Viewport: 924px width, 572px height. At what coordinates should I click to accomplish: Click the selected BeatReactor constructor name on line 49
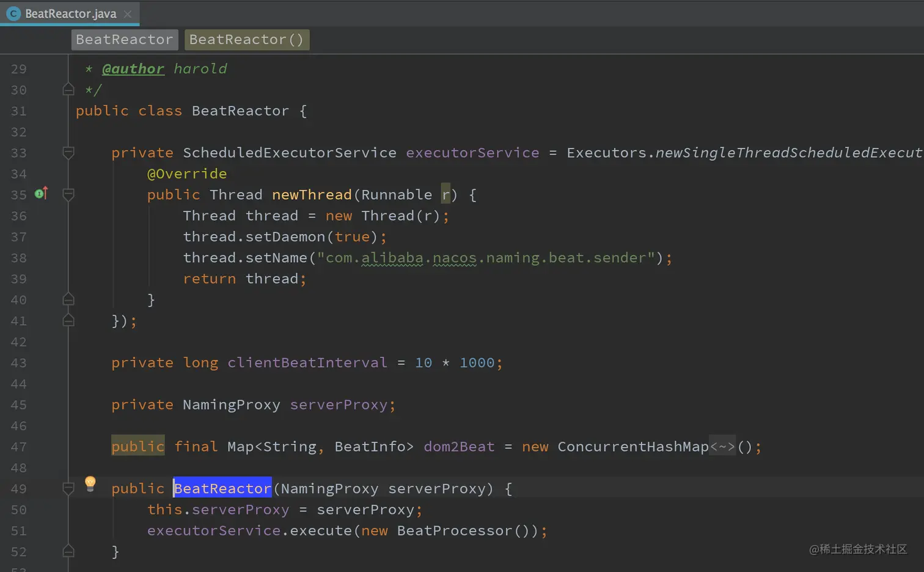[222, 488]
